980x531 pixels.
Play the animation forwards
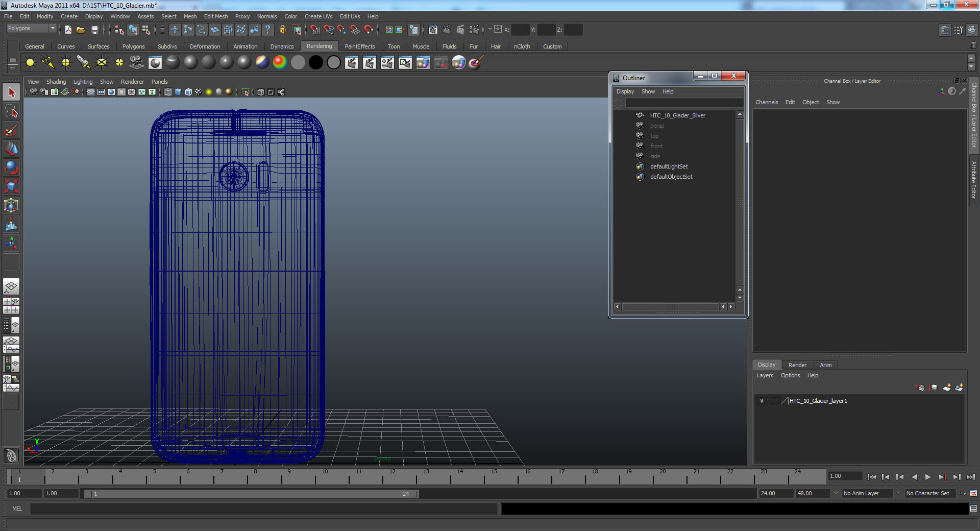(928, 477)
